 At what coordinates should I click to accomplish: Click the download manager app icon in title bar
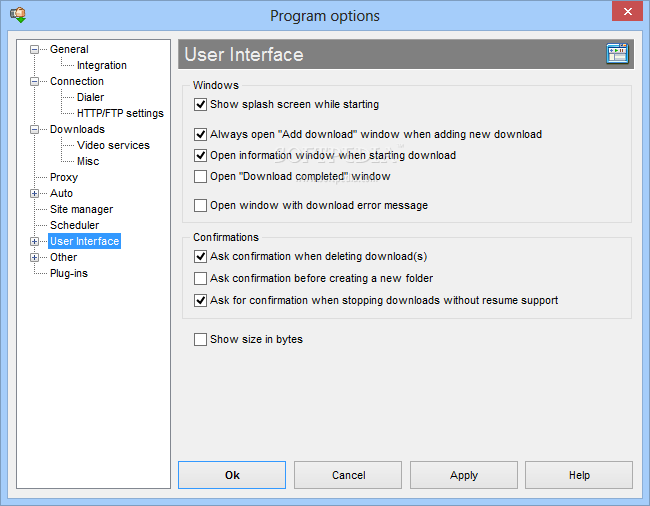tap(18, 15)
